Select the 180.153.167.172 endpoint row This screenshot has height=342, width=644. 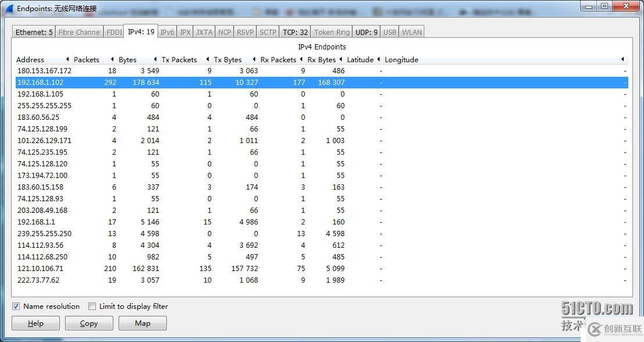click(321, 71)
